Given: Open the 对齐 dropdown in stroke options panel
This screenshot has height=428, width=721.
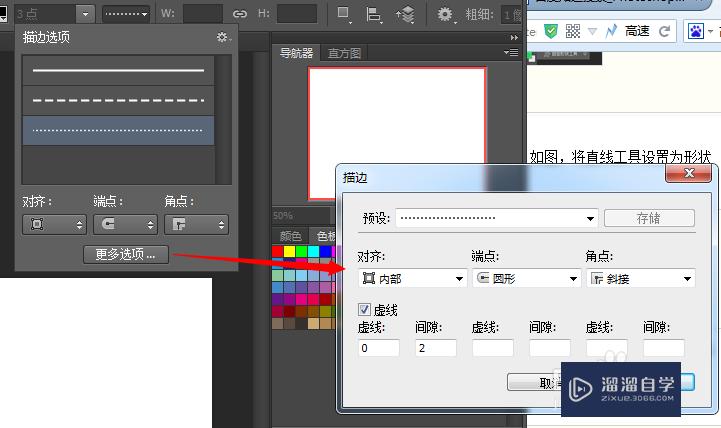Looking at the screenshot, I should (x=54, y=225).
